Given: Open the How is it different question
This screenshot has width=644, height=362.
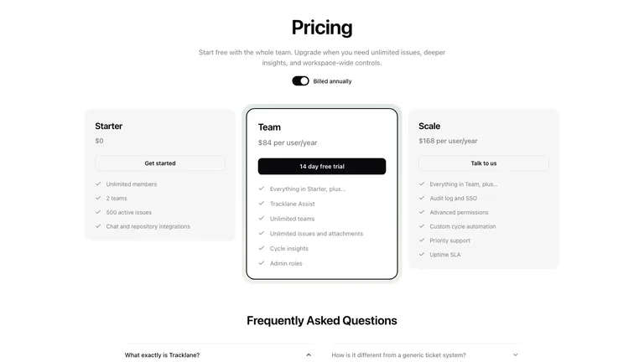Looking at the screenshot, I should 399,355.
